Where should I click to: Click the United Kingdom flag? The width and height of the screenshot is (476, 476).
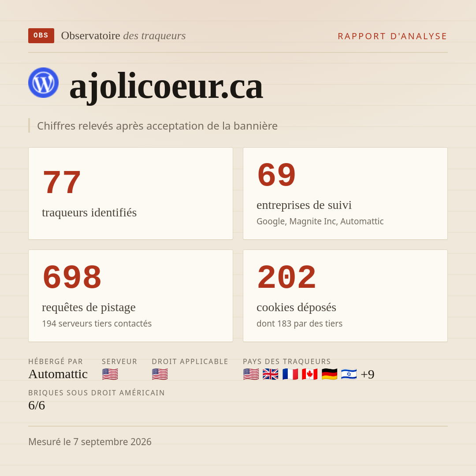coord(271,374)
